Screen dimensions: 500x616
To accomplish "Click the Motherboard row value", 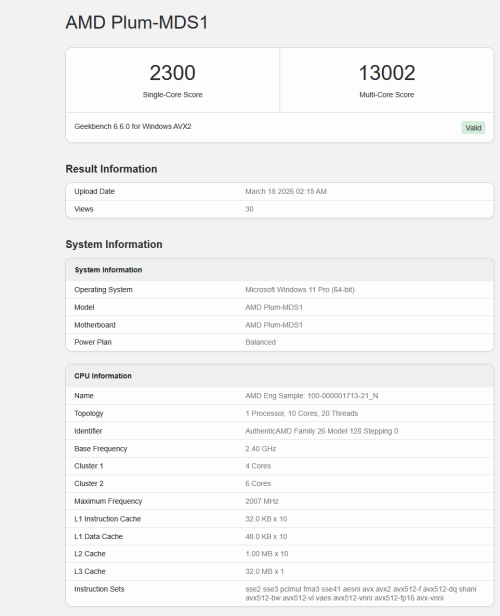I will (x=274, y=325).
